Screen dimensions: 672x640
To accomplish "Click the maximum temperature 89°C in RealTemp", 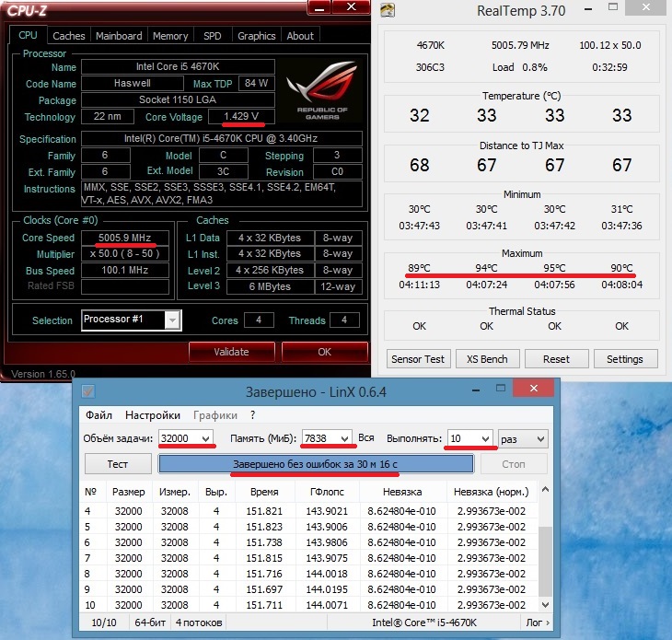I will [x=419, y=268].
